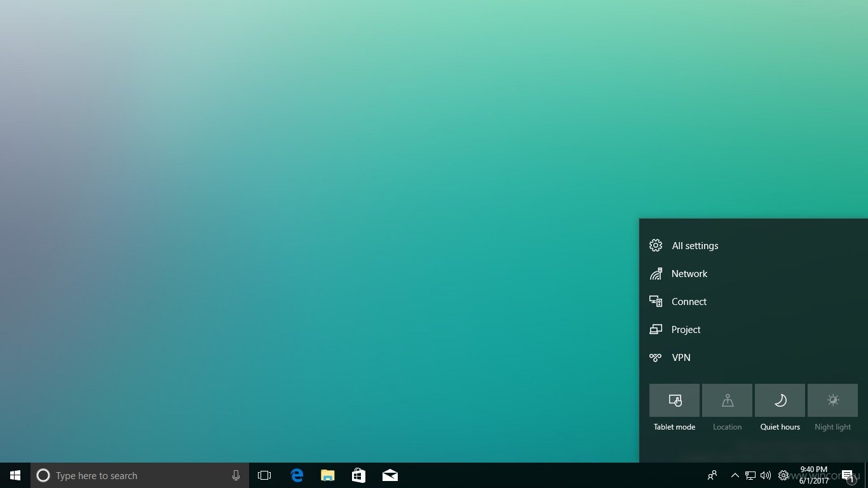The image size is (868, 488).
Task: Open the Mail app on the taskbar
Action: click(390, 475)
